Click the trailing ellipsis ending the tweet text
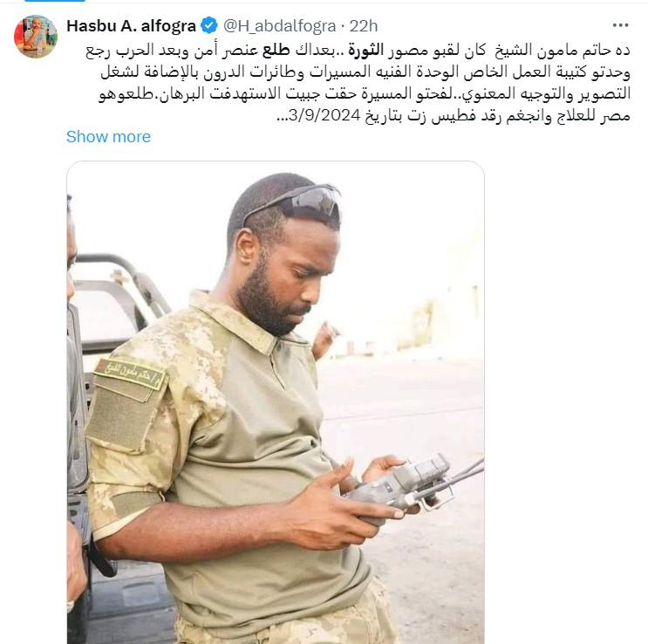Viewport: 648px width, 644px height. click(x=282, y=118)
